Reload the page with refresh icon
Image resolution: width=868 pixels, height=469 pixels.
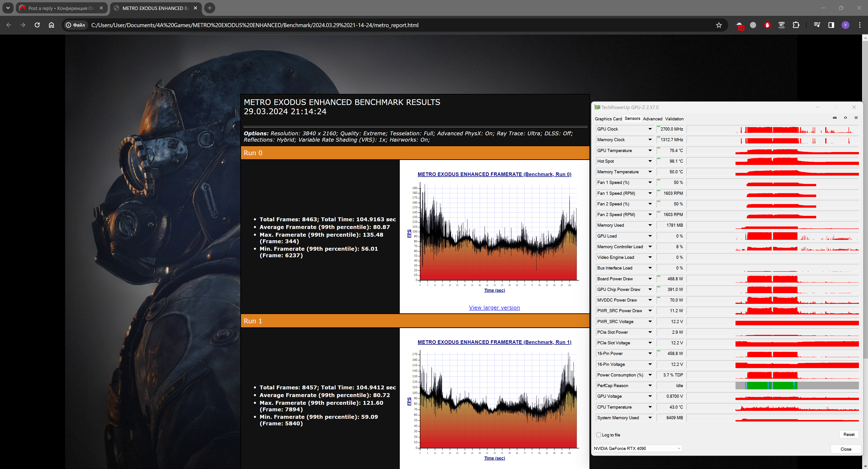coord(37,25)
